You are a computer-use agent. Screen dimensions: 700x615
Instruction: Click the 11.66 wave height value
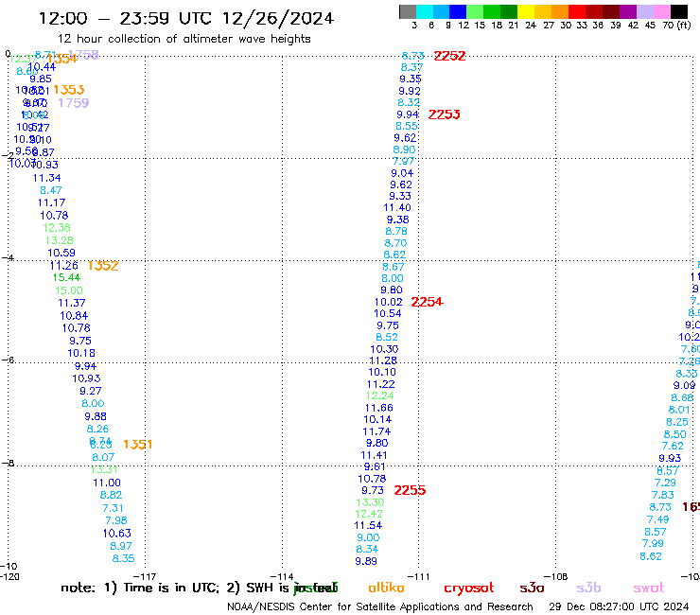(x=379, y=408)
